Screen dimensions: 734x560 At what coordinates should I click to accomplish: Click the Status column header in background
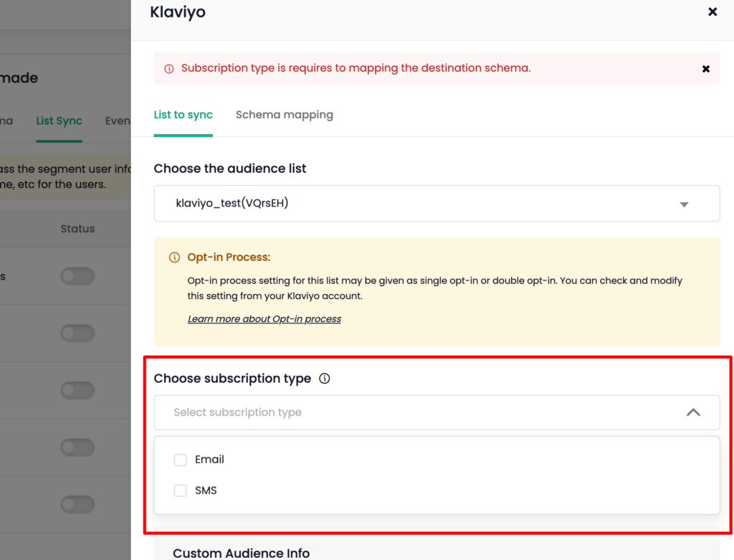click(x=77, y=229)
